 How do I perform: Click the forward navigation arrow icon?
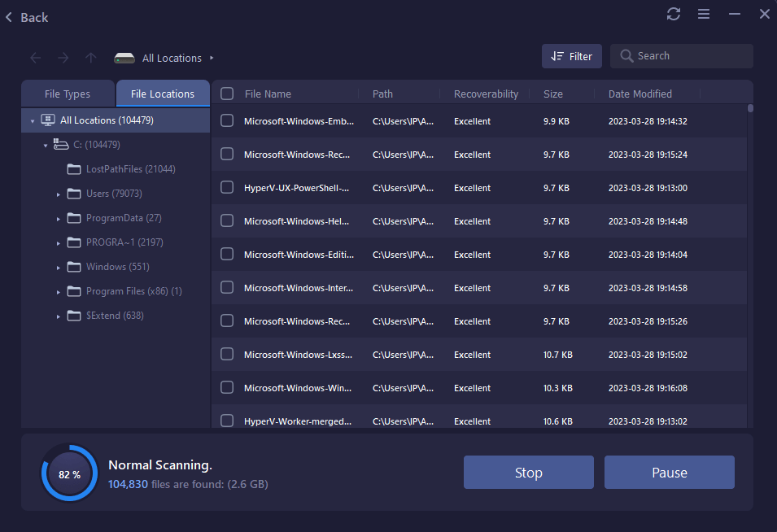pos(63,58)
